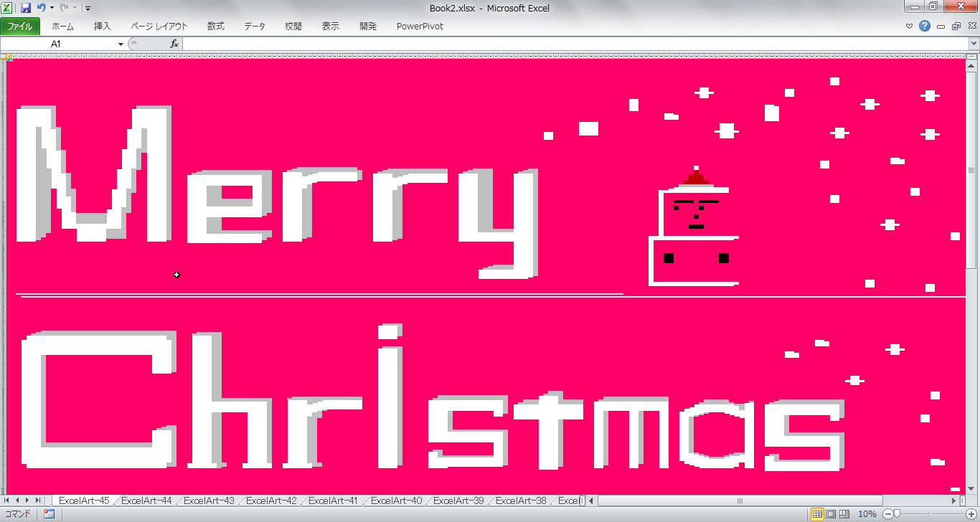Select the ExcelArt-38 sheet tab

click(521, 500)
